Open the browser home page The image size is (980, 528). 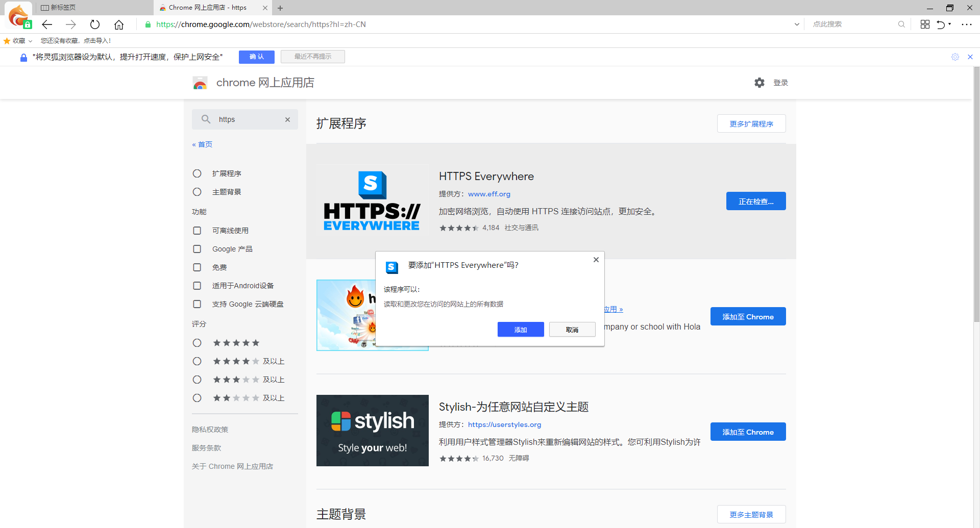[119, 24]
